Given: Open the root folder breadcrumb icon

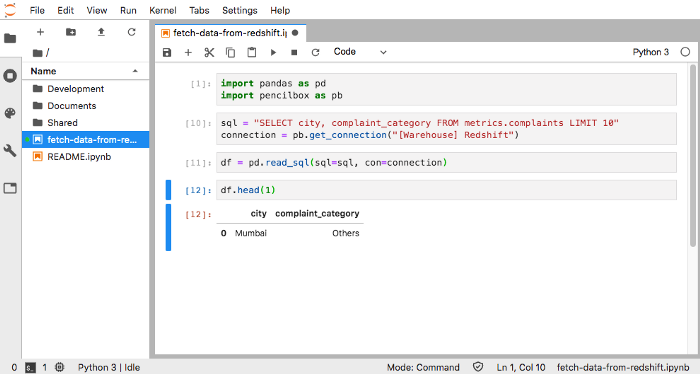Looking at the screenshot, I should pyautogui.click(x=38, y=53).
